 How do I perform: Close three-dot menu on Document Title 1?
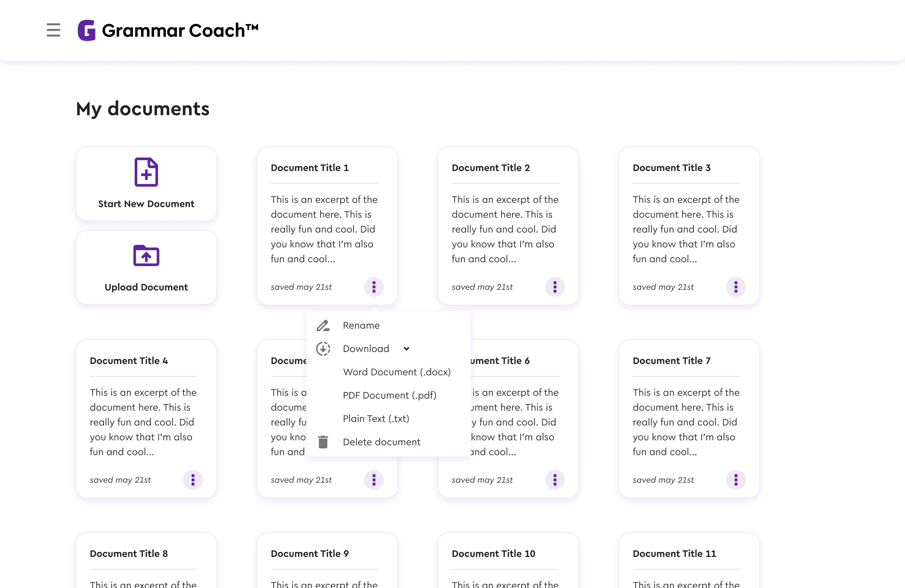(x=374, y=287)
